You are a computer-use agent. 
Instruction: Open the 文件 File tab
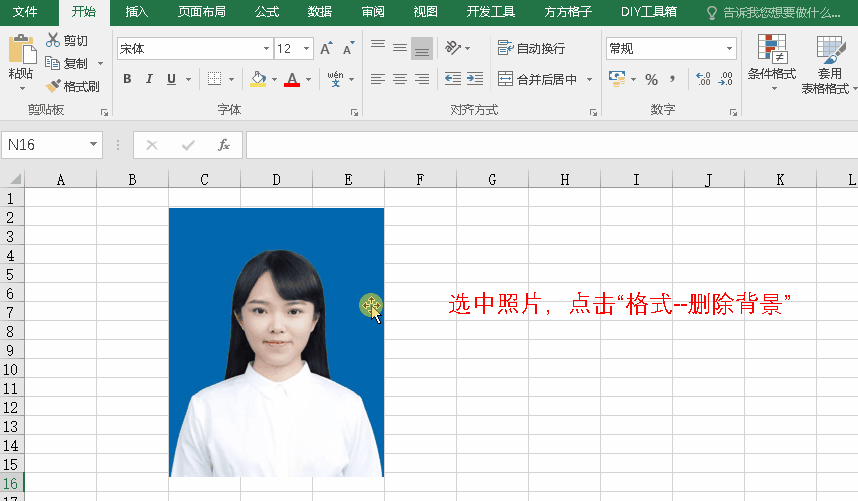(25, 12)
